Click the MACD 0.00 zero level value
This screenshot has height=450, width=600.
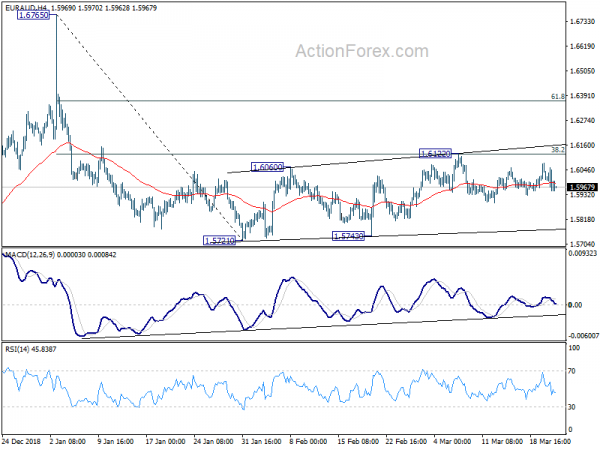pos(575,305)
